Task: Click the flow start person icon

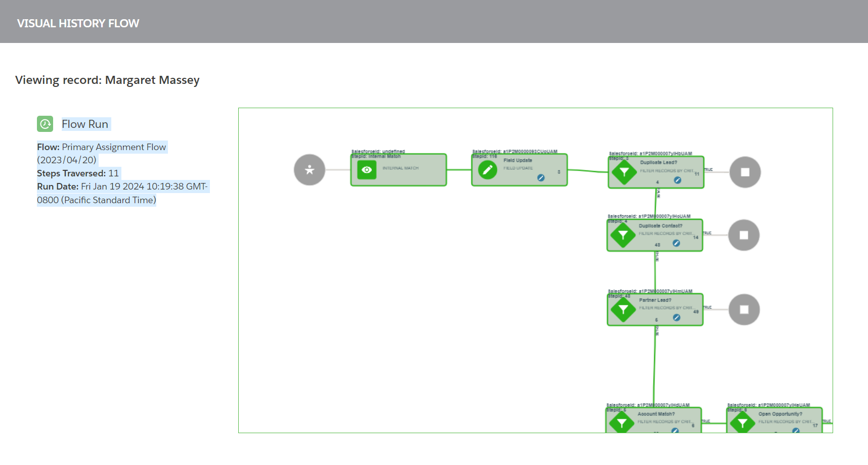Action: [x=309, y=170]
